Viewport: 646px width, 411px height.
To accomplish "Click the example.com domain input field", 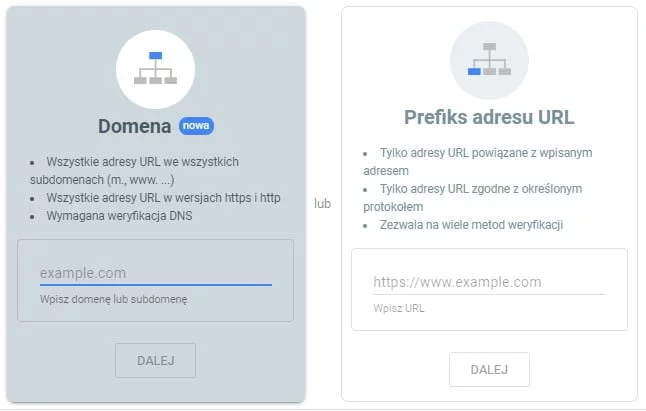I will (156, 273).
